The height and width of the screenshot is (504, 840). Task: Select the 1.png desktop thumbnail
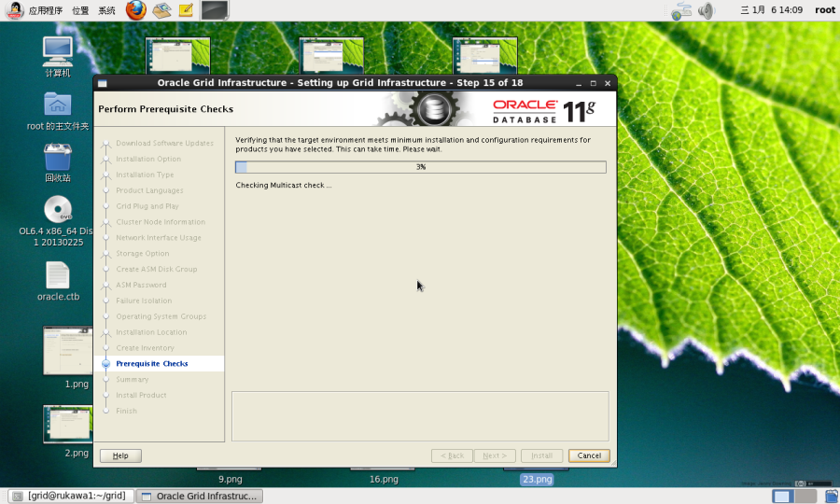point(68,357)
